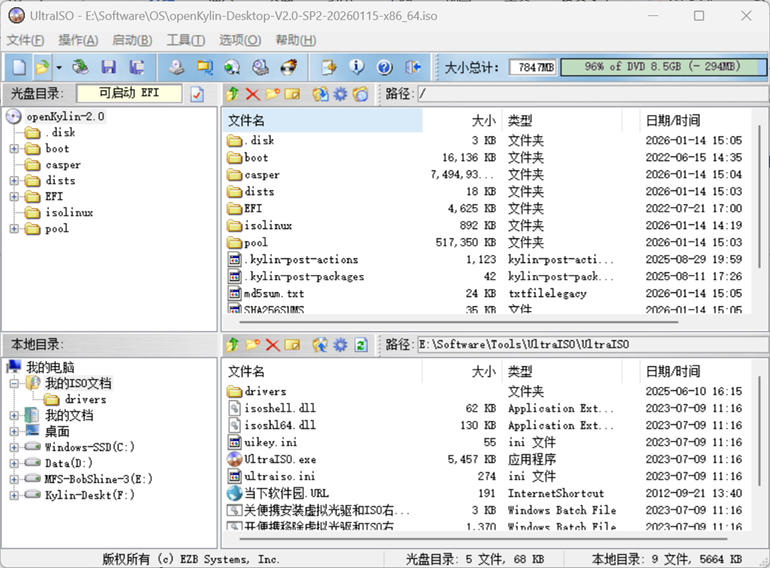Click the Info properties toolbar icon
This screenshot has height=568, width=770.
[357, 67]
